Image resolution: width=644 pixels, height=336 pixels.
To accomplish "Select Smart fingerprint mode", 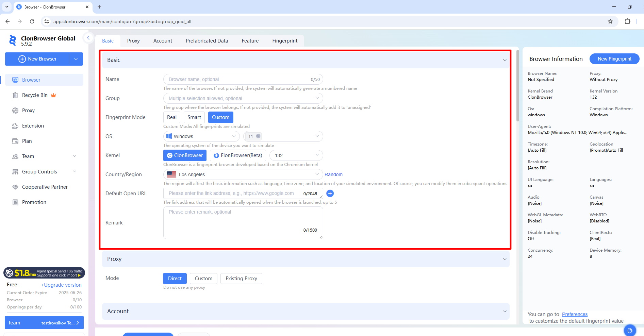I will click(x=194, y=117).
